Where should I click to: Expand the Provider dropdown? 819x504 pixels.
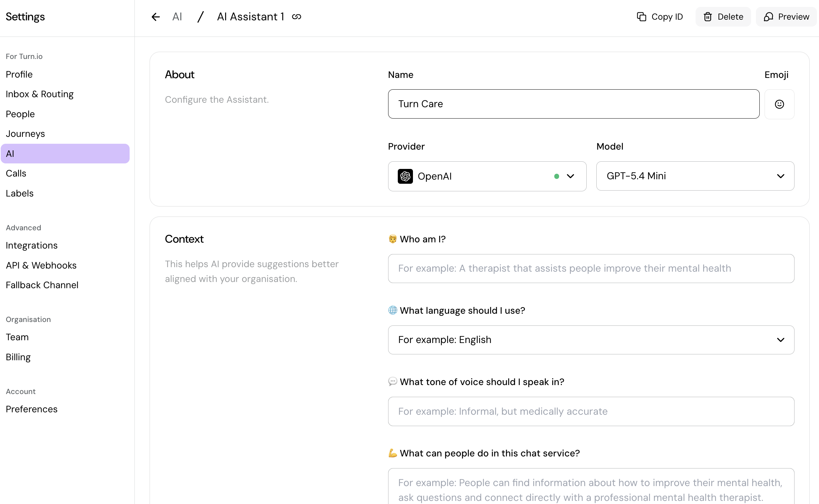point(570,176)
